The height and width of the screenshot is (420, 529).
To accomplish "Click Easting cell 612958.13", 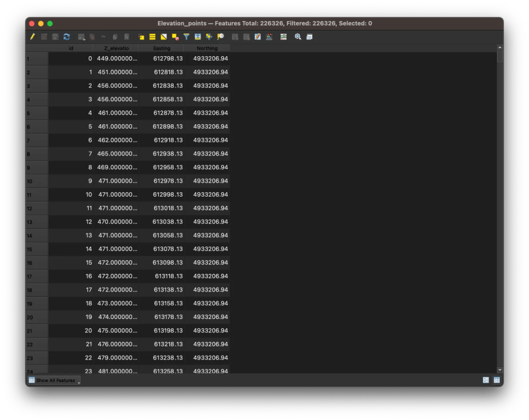I will click(x=162, y=167).
